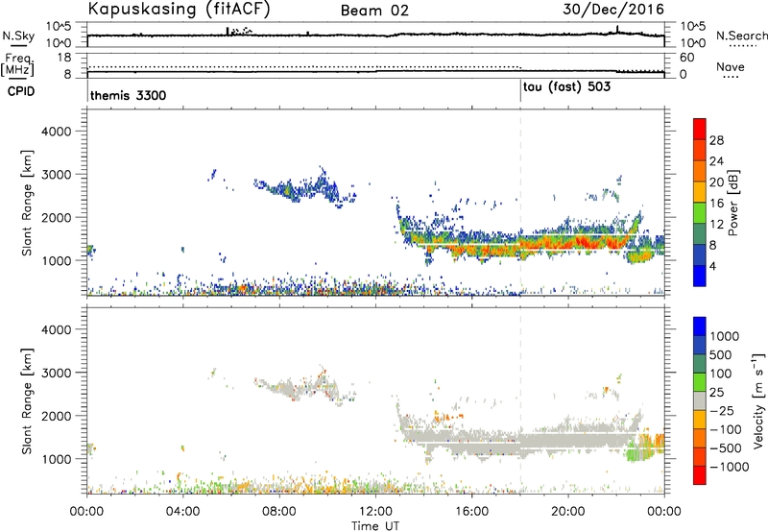The image size is (768, 532).
Task: Click the gray ground-scatter band in velocity panel
Action: 519,440
